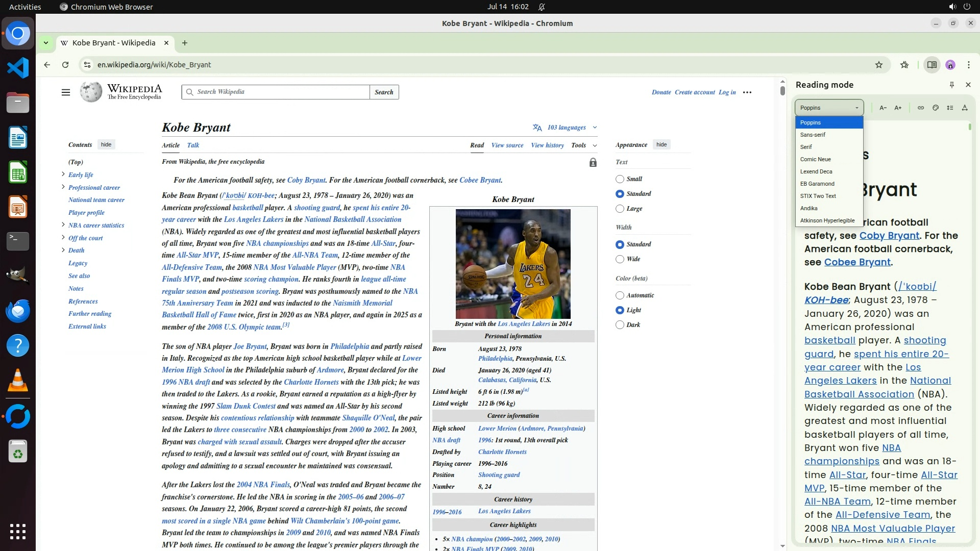Increase font size with A+ button
The width and height of the screenshot is (980, 551).
[898, 108]
